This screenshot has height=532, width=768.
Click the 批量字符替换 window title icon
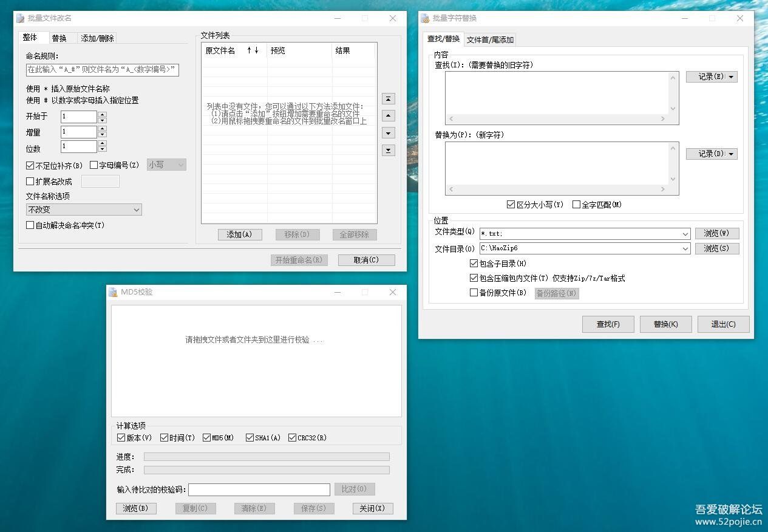coord(425,18)
